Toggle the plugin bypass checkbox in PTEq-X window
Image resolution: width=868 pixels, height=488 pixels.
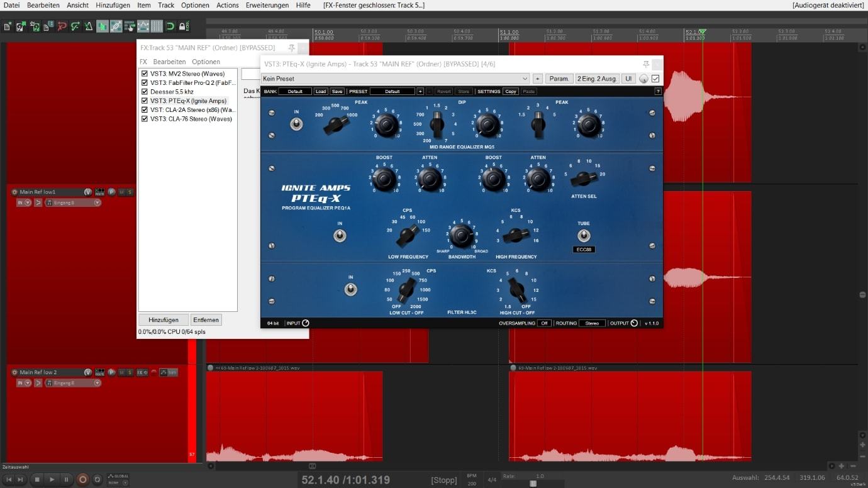point(655,79)
